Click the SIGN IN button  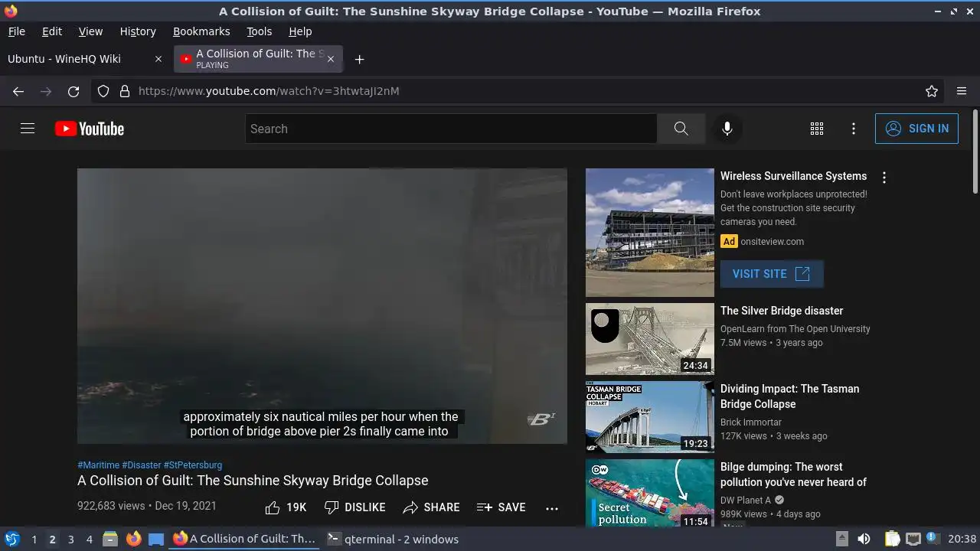point(916,129)
